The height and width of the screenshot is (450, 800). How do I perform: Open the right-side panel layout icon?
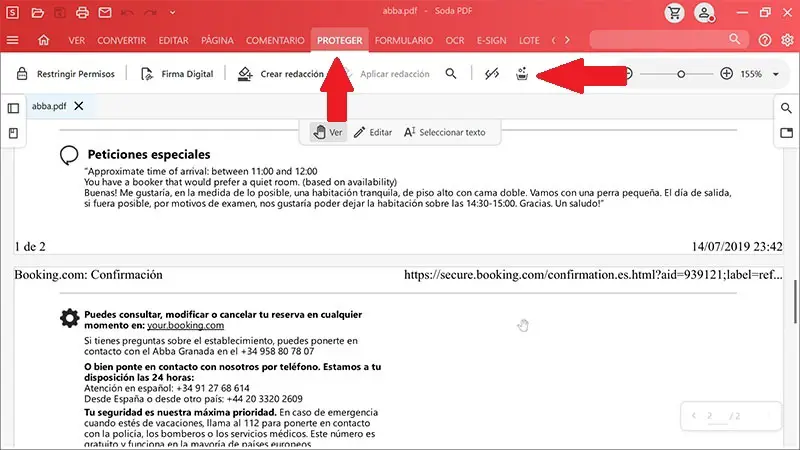coord(786,133)
